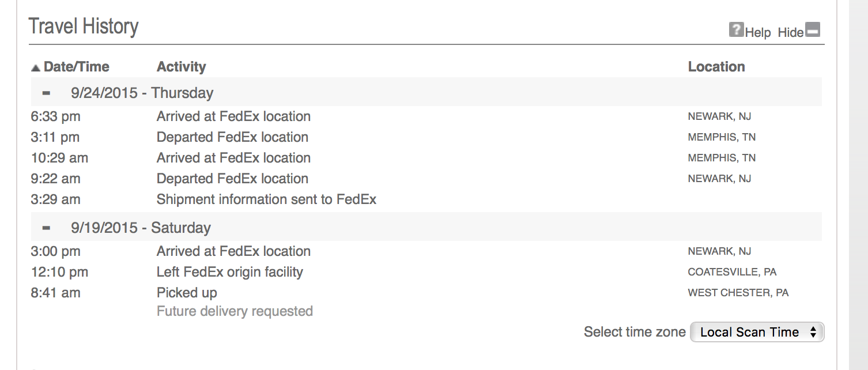Click the Picked up activity entry
The width and height of the screenshot is (868, 370).
point(187,293)
